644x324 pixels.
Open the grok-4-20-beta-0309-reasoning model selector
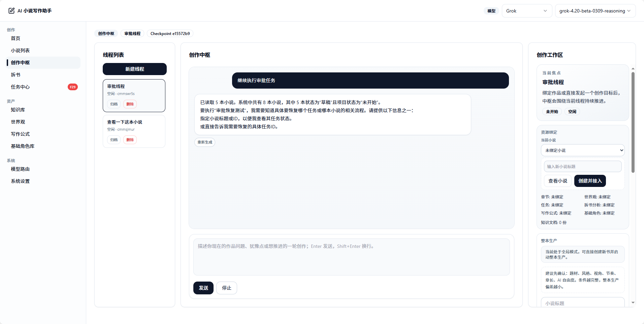coord(594,10)
